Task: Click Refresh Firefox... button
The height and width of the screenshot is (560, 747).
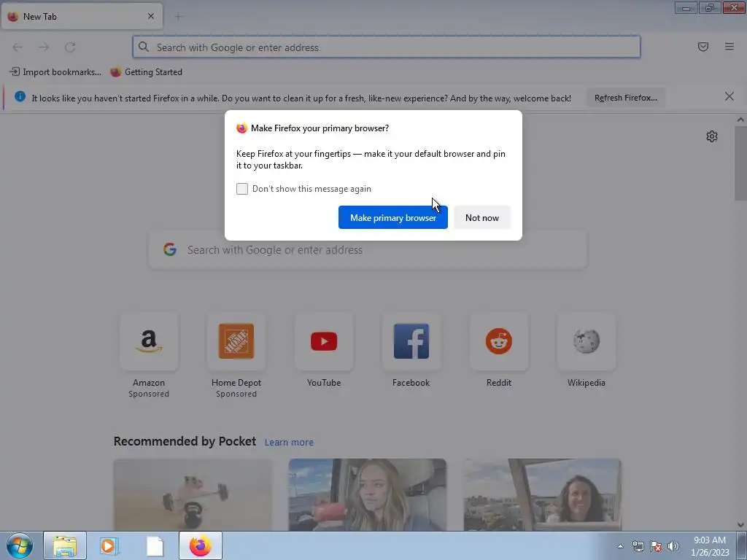Action: coord(625,98)
